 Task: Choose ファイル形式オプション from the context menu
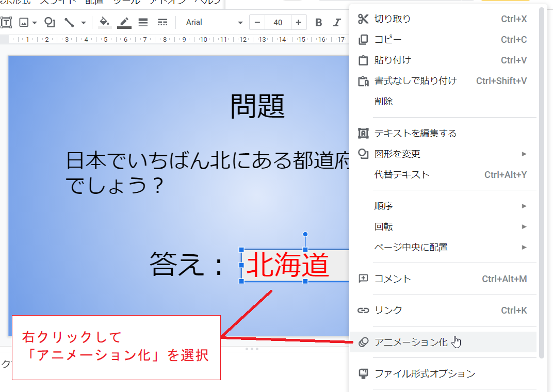coord(443,373)
